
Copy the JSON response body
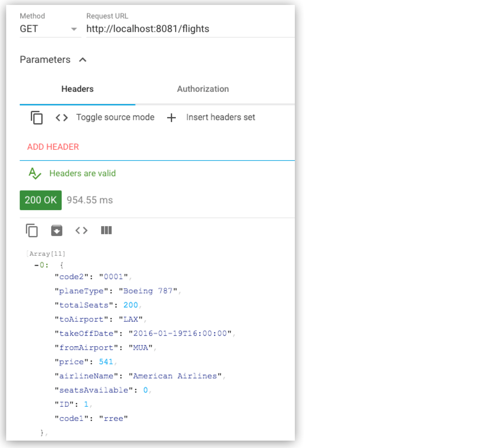pos(32,230)
